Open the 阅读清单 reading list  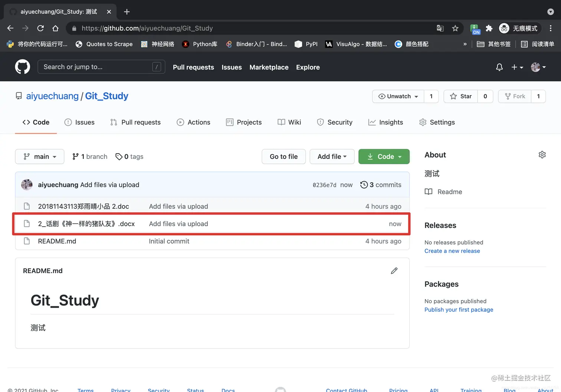[538, 44]
